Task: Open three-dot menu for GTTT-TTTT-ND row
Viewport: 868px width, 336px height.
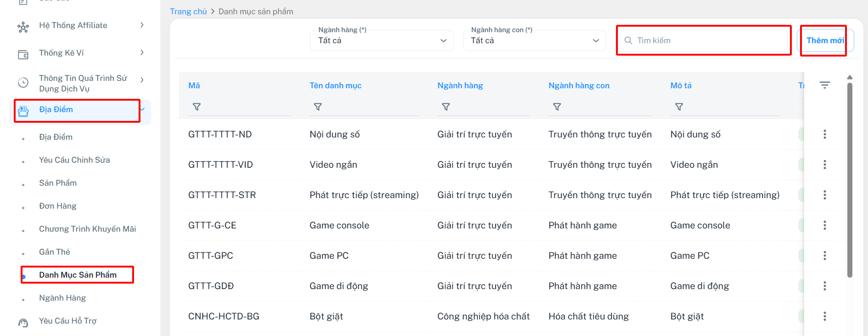Action: point(824,134)
